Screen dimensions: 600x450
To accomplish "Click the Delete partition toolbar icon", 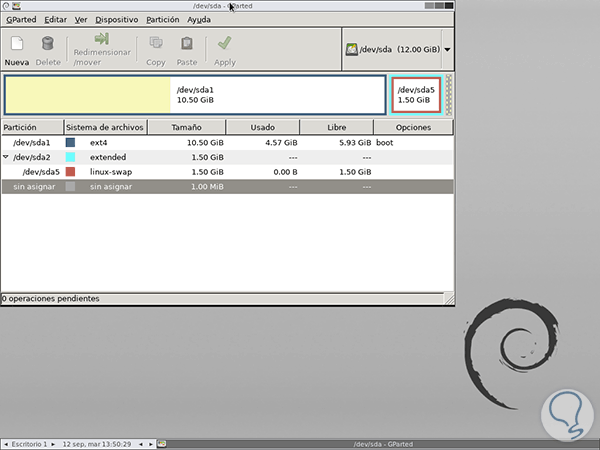I will click(47, 43).
